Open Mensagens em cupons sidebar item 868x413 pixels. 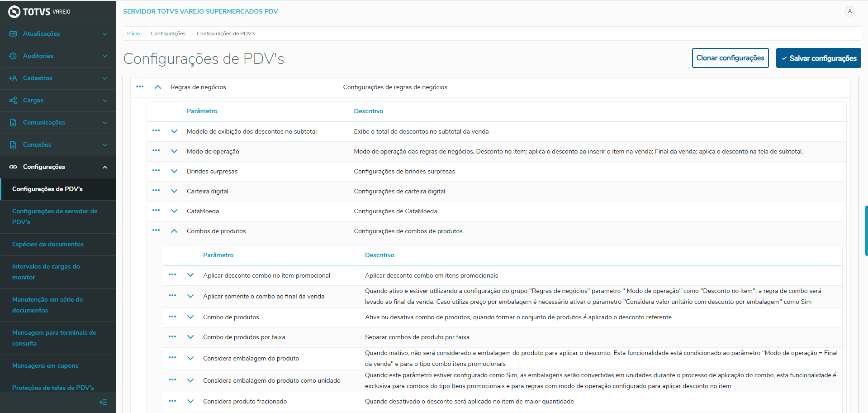(x=58, y=366)
